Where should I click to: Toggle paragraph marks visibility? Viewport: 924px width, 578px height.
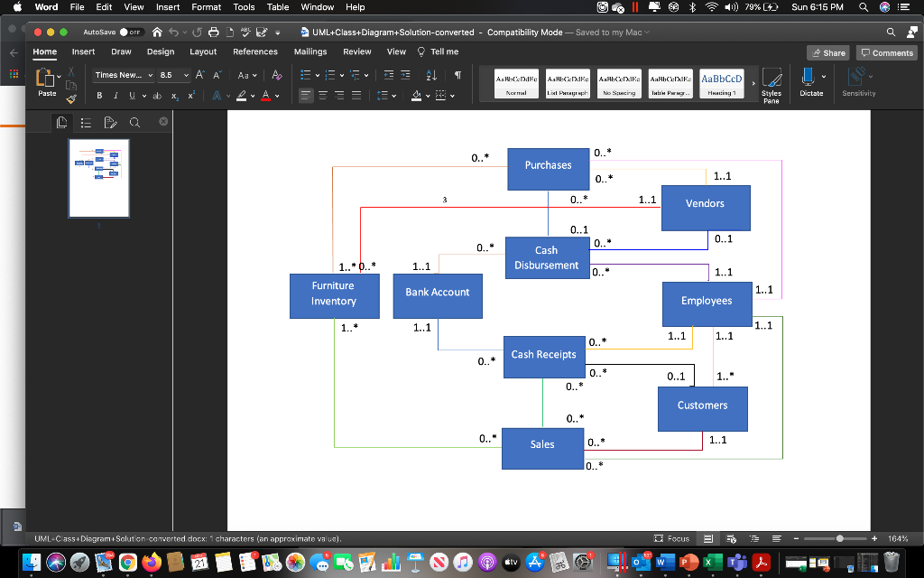(456, 75)
